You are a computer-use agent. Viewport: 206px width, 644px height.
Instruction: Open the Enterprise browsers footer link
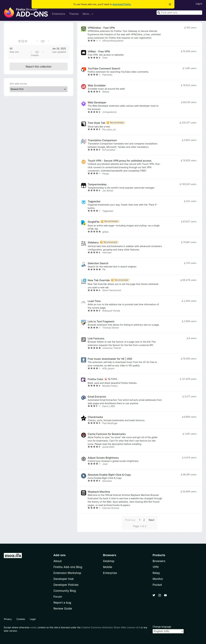click(110, 573)
